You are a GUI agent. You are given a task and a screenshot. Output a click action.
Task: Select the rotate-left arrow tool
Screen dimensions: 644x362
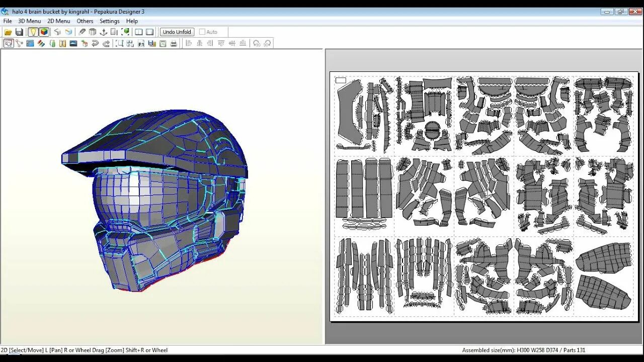(x=95, y=43)
